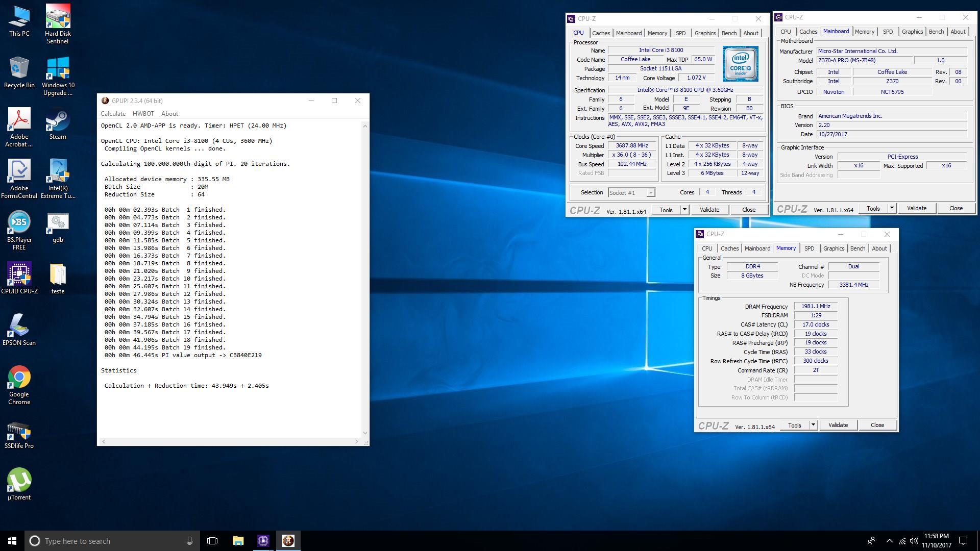980x551 pixels.
Task: Show hidden system tray icons
Action: [890, 541]
